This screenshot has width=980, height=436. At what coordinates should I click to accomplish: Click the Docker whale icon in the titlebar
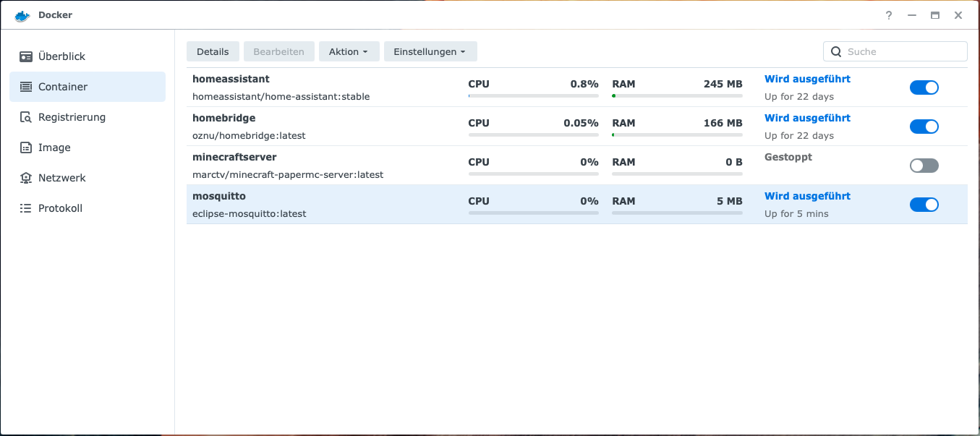click(x=20, y=14)
